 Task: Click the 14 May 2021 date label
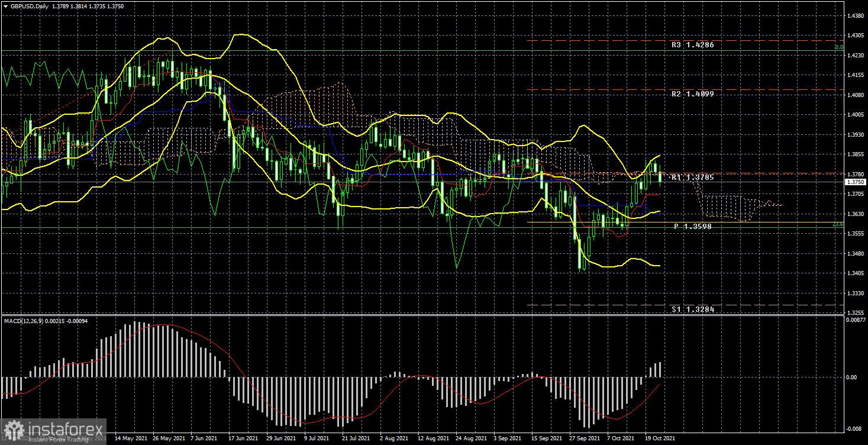pos(131,440)
